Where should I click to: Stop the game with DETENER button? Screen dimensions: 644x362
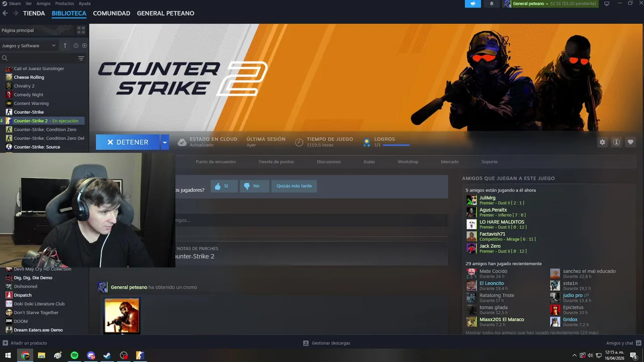pos(128,142)
